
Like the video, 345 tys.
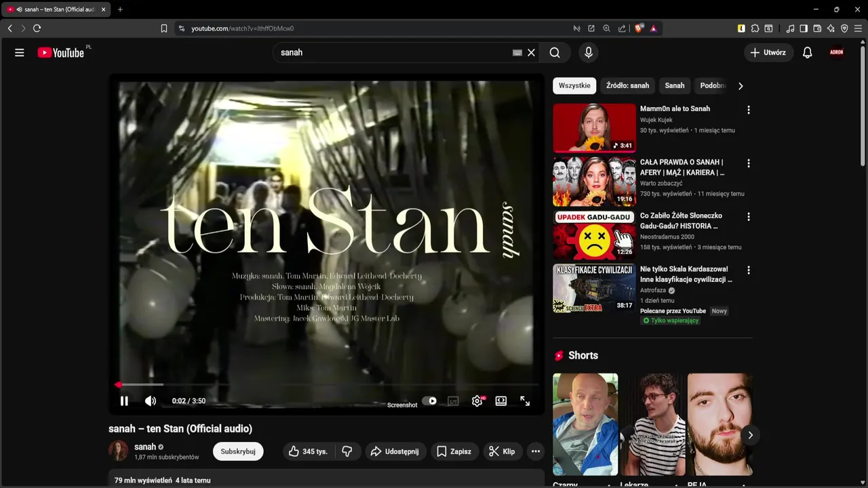(308, 451)
